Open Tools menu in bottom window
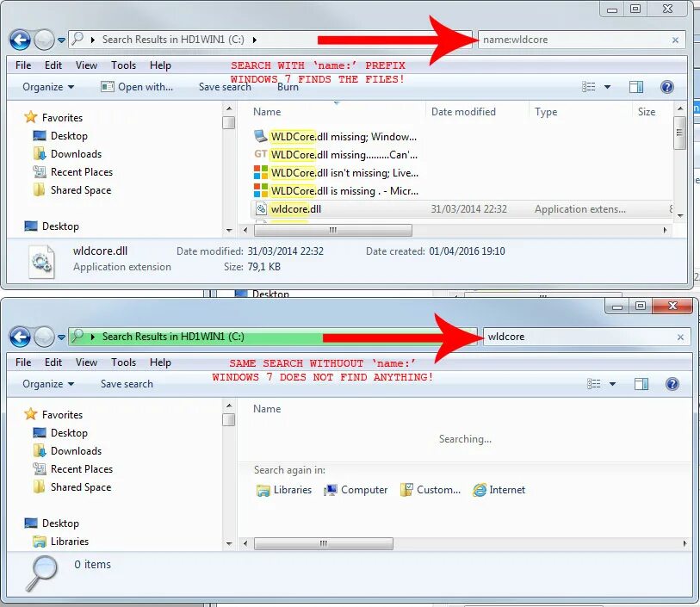This screenshot has height=607, width=700. point(124,362)
